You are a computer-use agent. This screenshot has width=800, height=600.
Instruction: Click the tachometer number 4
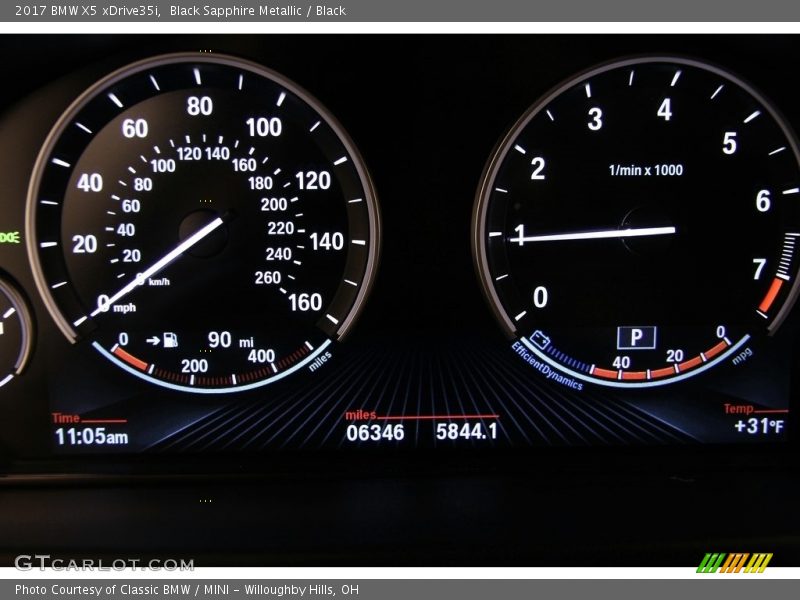[x=664, y=110]
